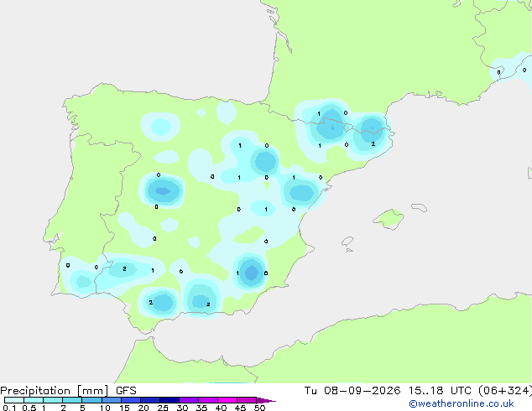Click the 10–15 mm legend swatch
Viewport: 532px width, 411px height.
(111, 400)
